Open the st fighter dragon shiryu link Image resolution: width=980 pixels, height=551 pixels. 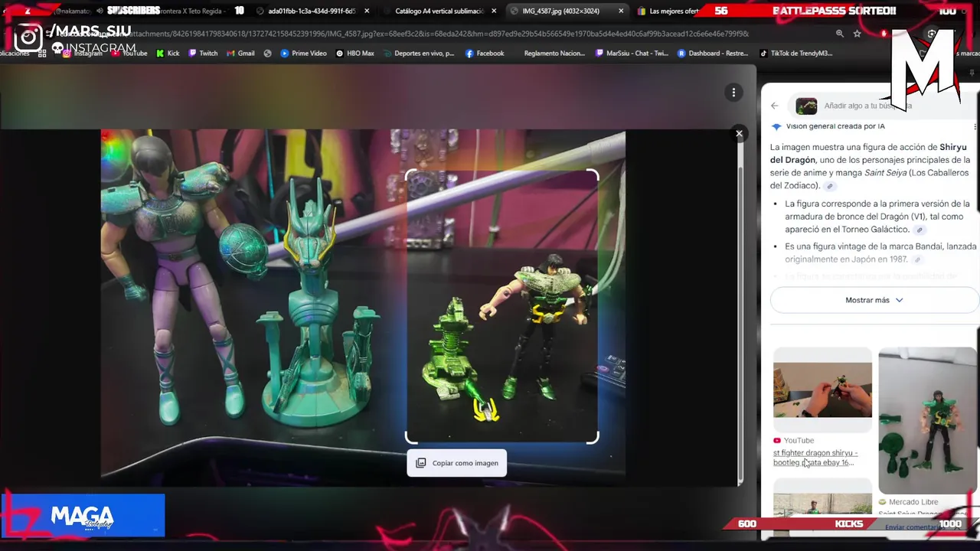(815, 458)
